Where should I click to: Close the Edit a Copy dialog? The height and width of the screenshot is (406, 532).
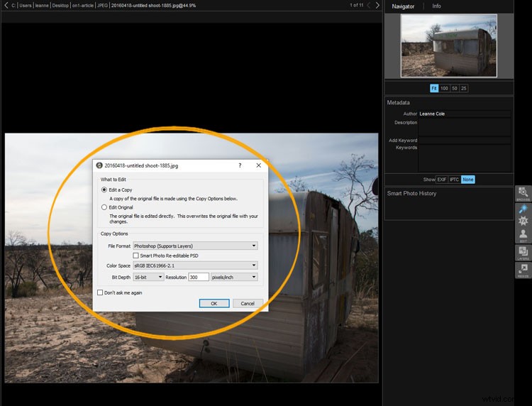pos(258,165)
